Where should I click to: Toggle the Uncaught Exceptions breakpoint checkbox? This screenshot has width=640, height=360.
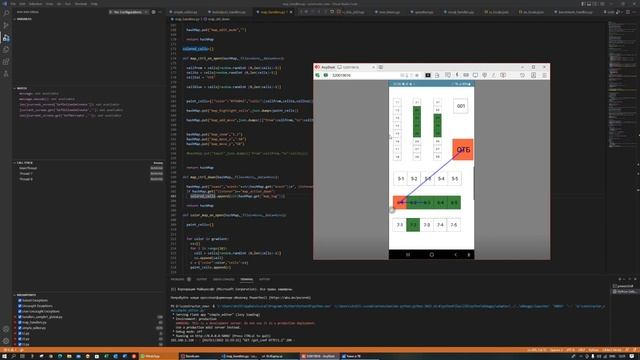point(20,306)
